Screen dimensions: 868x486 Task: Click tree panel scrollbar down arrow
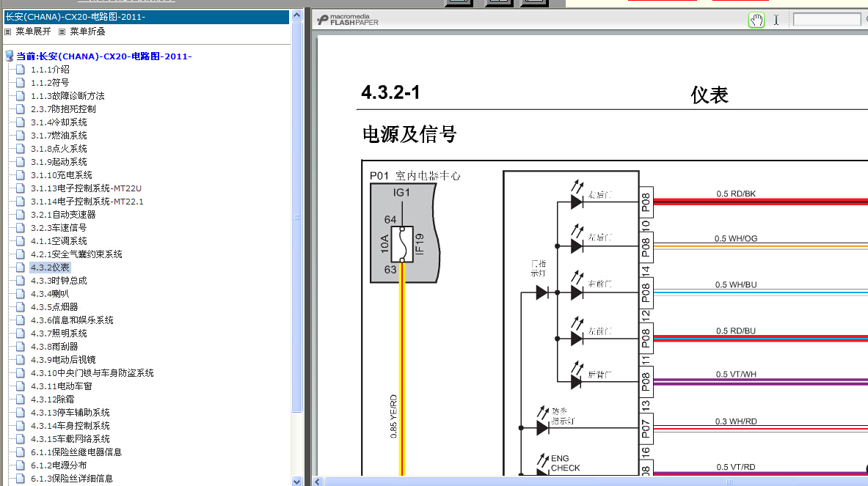coord(296,481)
